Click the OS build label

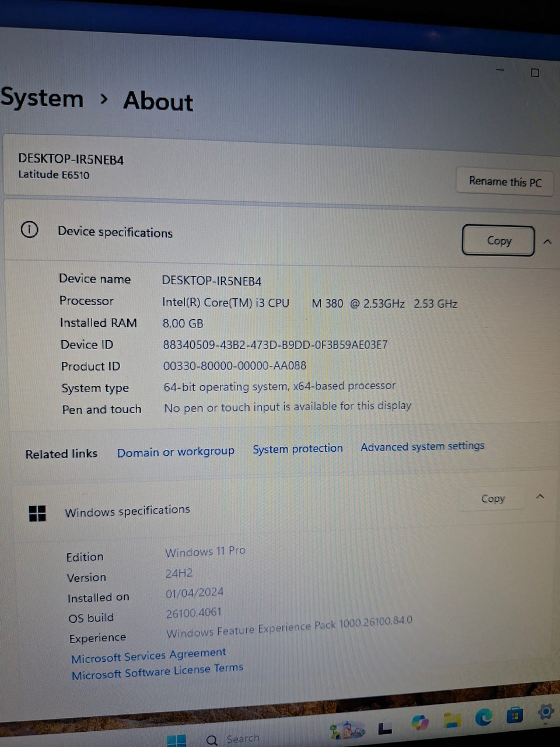point(91,617)
